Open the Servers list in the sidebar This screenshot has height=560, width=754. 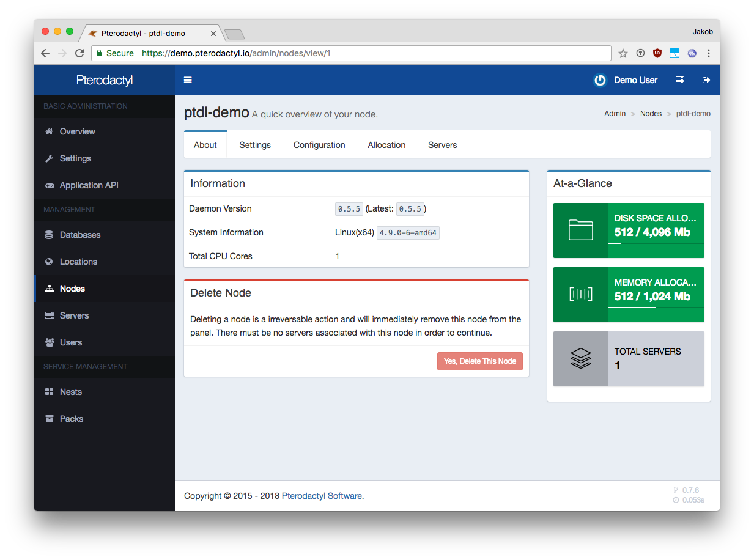click(74, 315)
